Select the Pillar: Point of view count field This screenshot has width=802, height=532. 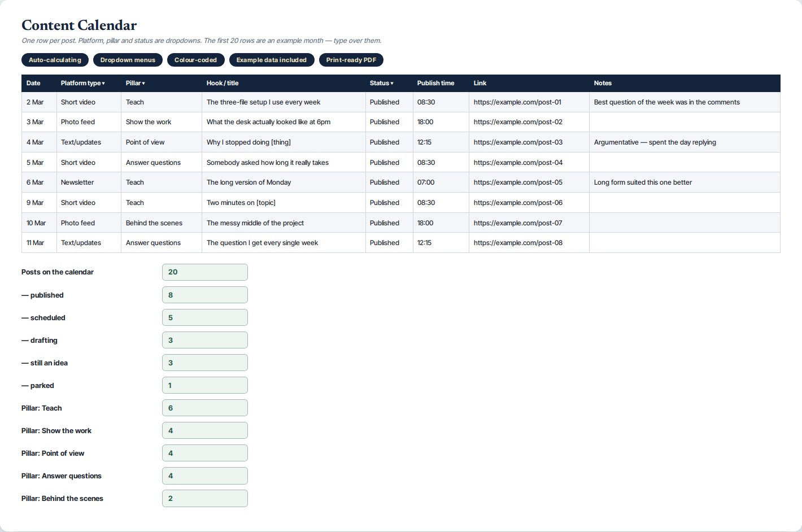(x=205, y=453)
